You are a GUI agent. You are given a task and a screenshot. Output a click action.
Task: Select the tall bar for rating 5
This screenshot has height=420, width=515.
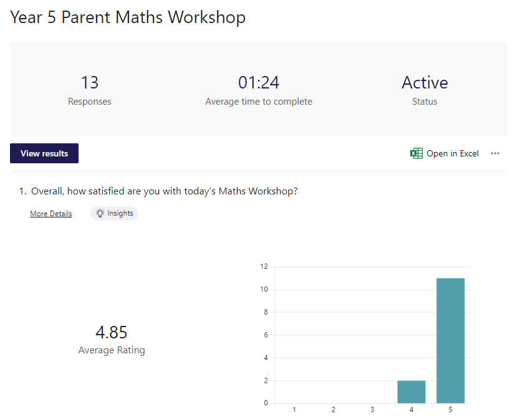(450, 340)
